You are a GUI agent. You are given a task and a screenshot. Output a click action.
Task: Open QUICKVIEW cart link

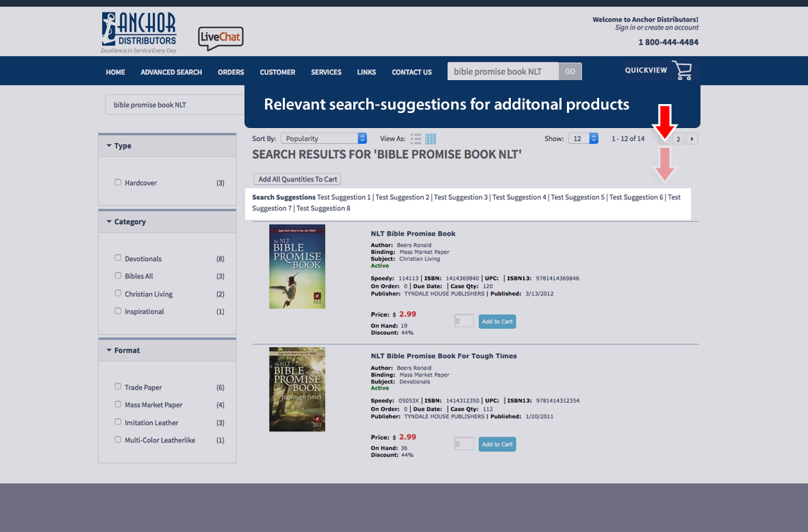(x=646, y=70)
